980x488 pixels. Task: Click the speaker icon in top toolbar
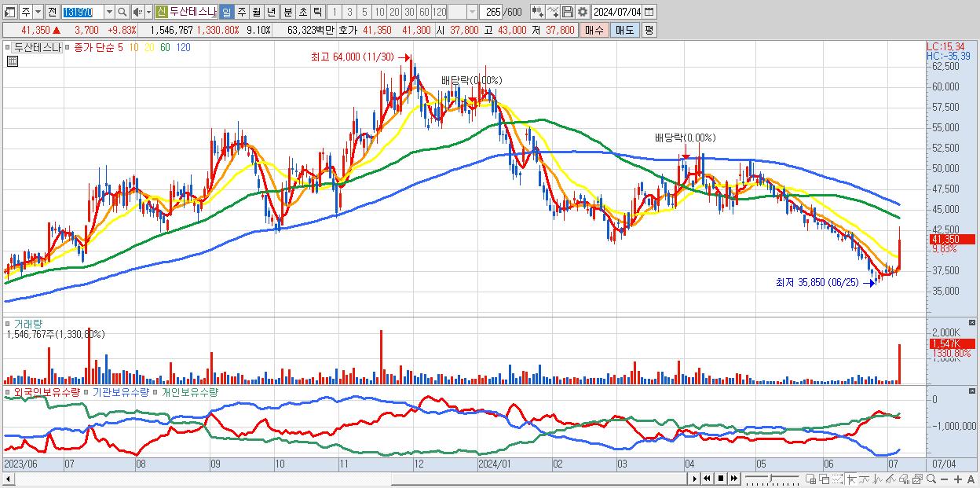[x=137, y=12]
